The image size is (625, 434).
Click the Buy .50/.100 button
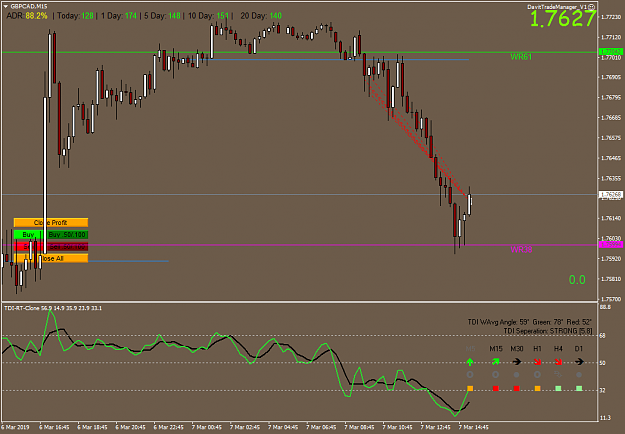67,235
